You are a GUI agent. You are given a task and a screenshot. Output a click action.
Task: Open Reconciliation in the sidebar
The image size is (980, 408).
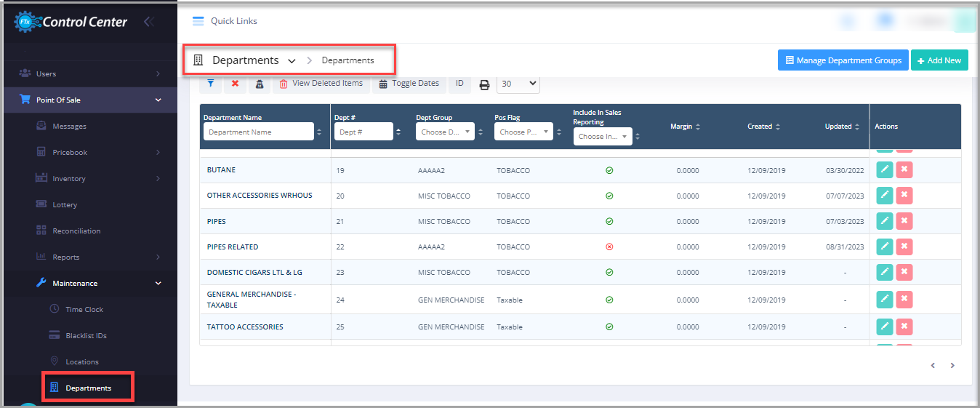pyautogui.click(x=76, y=231)
